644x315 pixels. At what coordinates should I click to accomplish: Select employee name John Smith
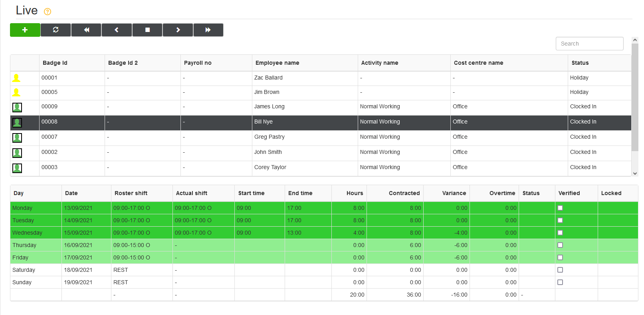coord(268,152)
